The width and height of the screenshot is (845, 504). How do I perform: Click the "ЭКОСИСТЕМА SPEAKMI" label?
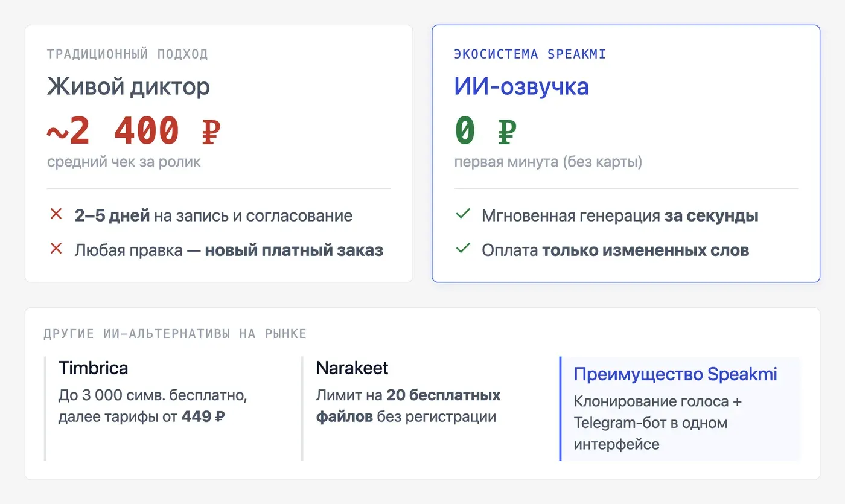pos(530,54)
